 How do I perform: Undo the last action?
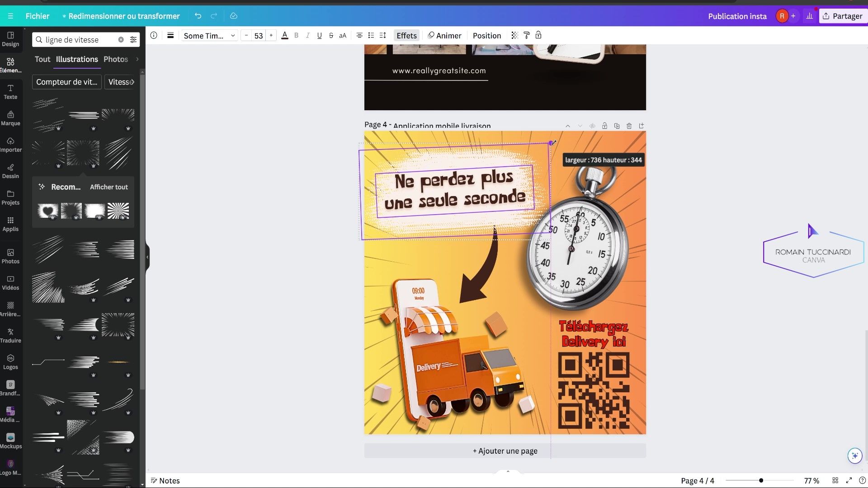(x=198, y=16)
